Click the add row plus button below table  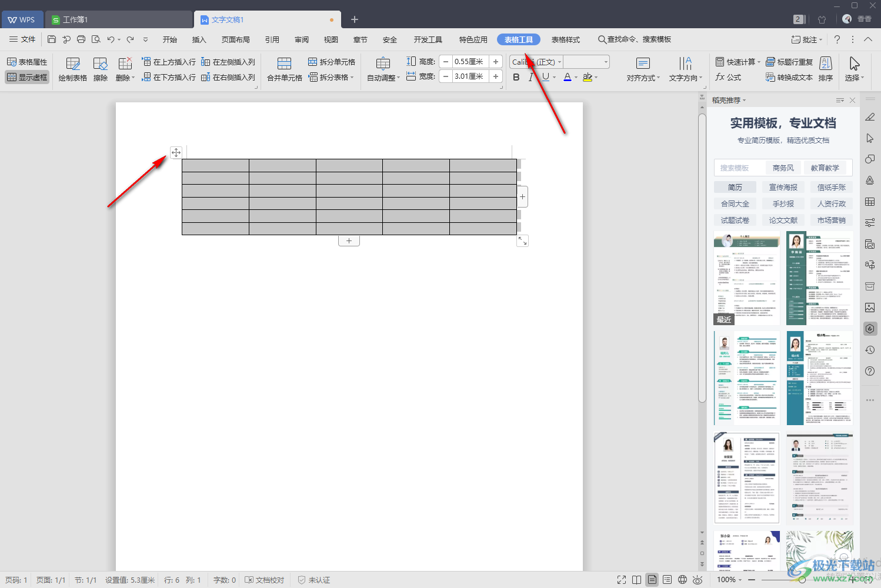[349, 240]
